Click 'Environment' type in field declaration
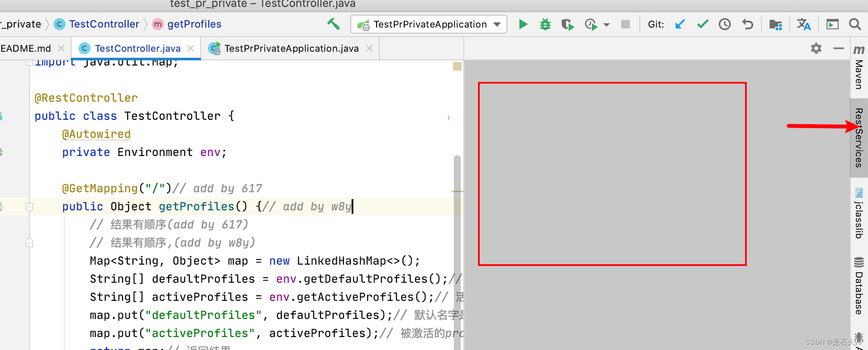 (x=155, y=152)
